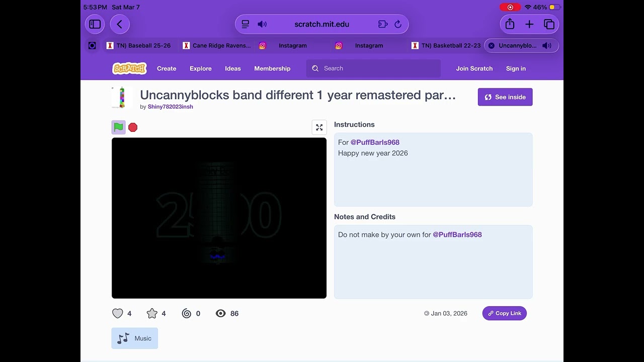Open the Safari share sheet
Image resolution: width=644 pixels, height=362 pixels.
pyautogui.click(x=510, y=24)
